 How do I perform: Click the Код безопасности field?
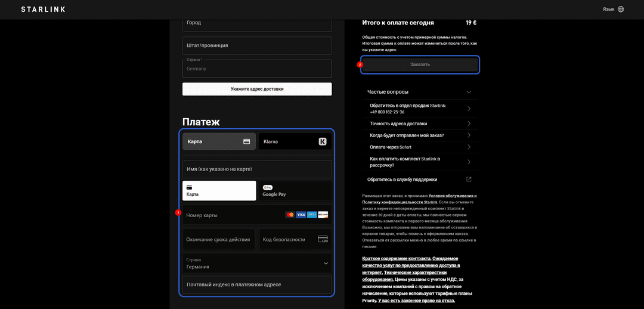tap(295, 239)
